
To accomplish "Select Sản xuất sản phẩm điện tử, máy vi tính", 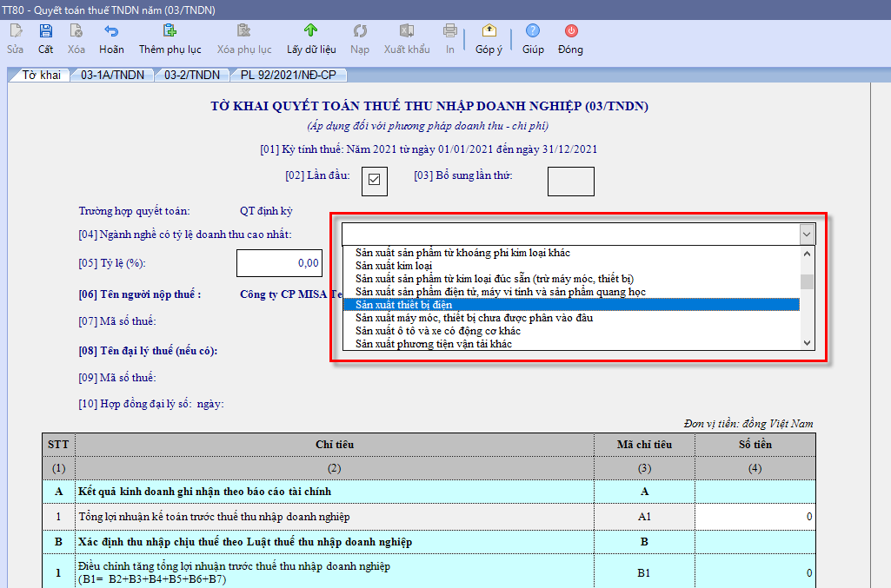I will click(571, 292).
